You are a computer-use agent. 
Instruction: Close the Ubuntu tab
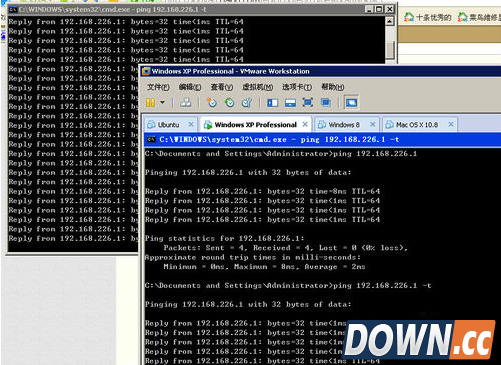click(x=191, y=124)
